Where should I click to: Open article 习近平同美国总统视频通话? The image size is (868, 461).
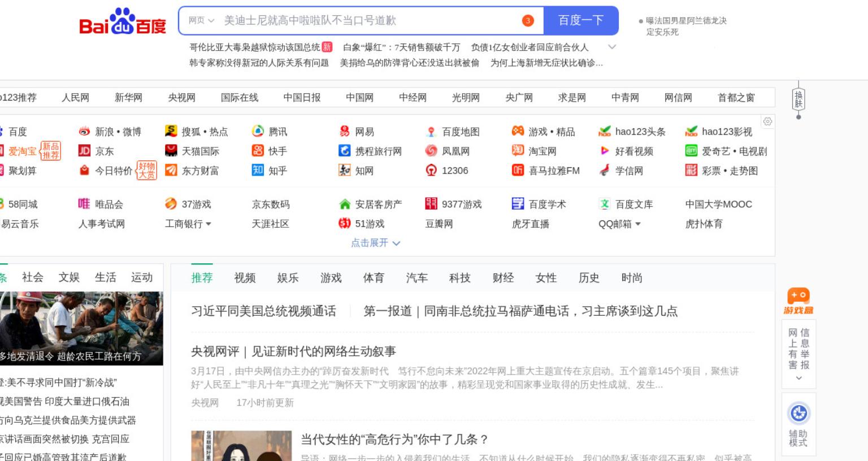[263, 311]
